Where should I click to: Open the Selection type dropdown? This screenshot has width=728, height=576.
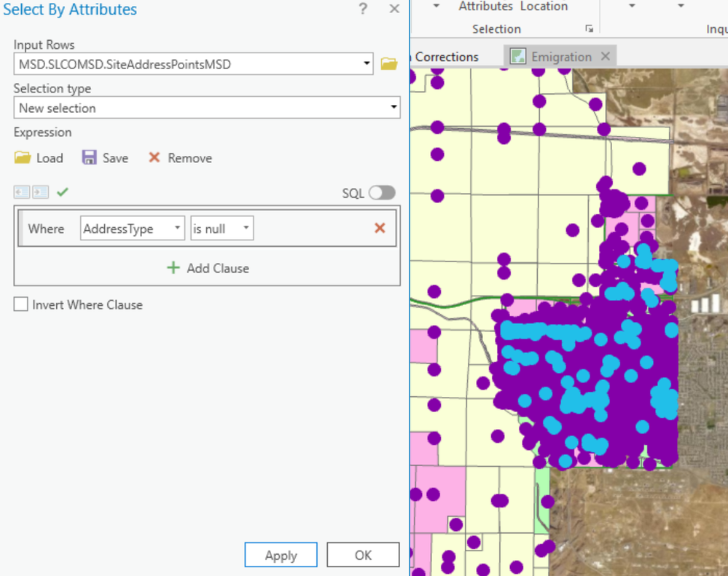coord(207,108)
